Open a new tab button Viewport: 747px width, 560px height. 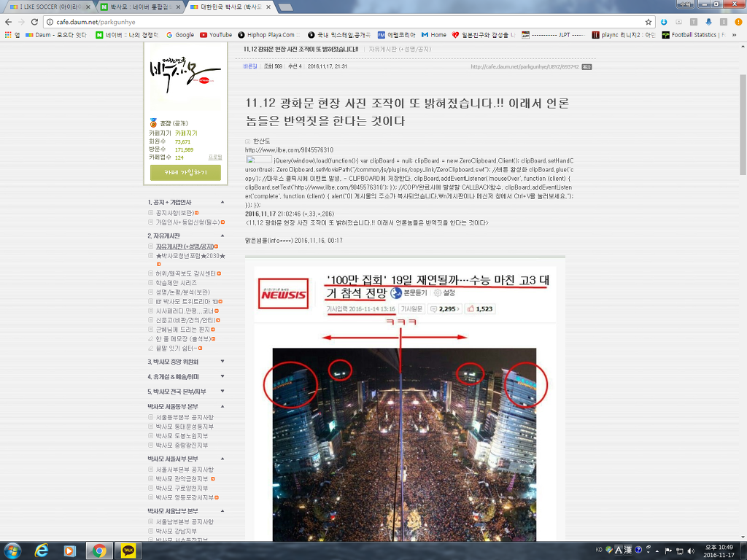point(285,7)
